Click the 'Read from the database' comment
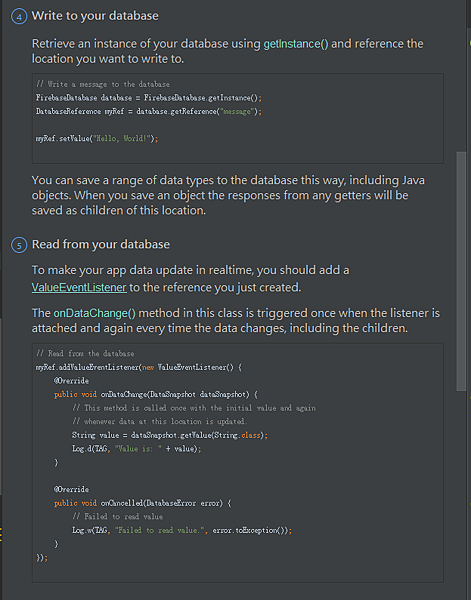The image size is (471, 600). coord(85,354)
